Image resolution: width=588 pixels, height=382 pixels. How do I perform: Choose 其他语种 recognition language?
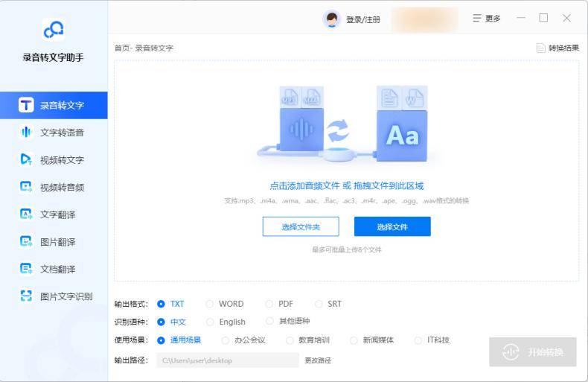(x=269, y=321)
